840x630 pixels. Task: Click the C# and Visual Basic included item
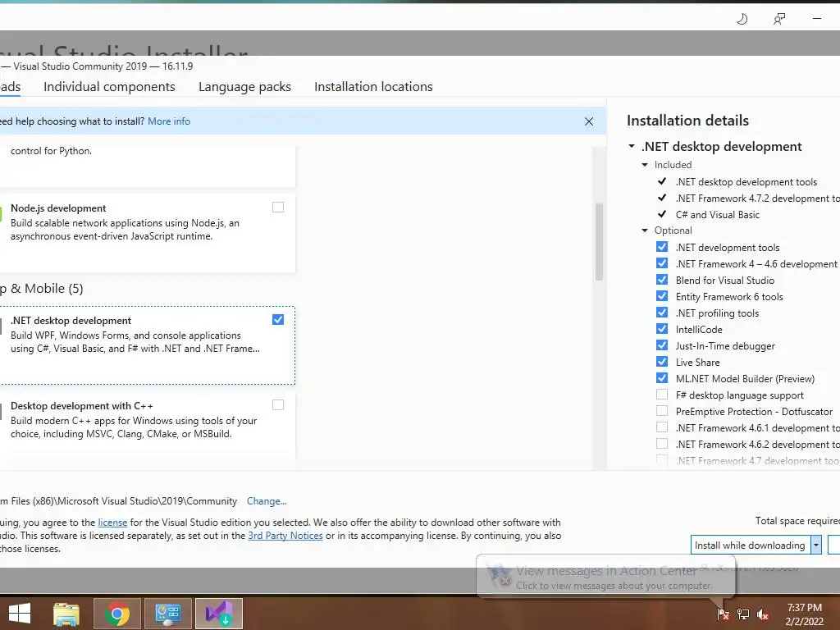(x=717, y=215)
